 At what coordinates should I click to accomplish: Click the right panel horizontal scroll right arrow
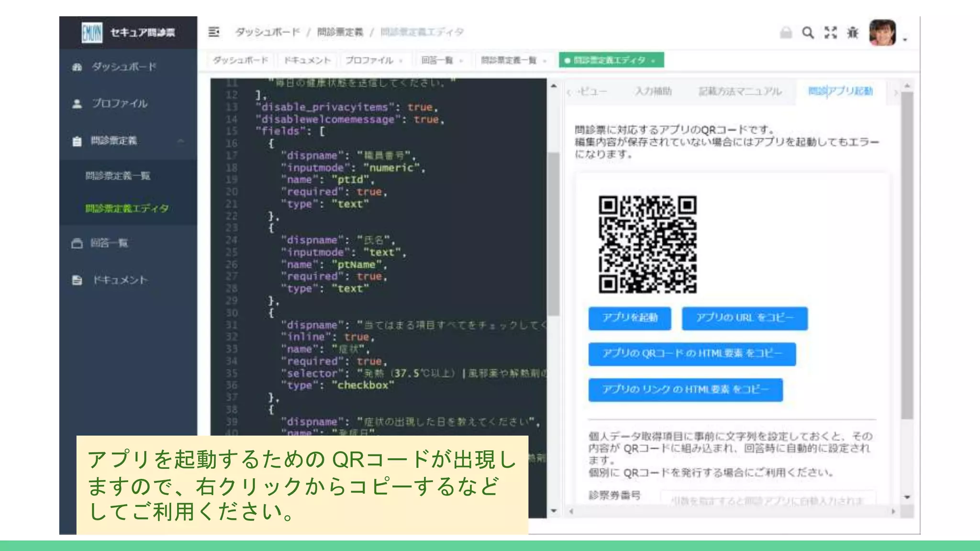[893, 511]
